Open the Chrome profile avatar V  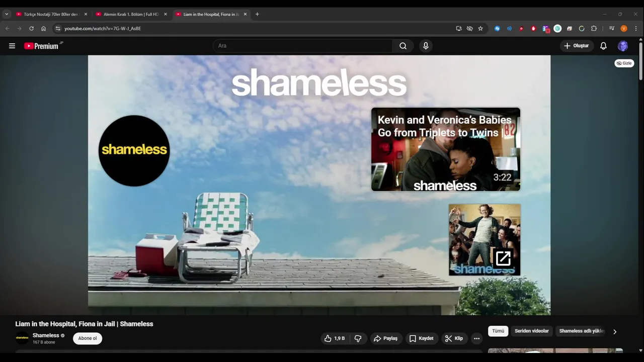pyautogui.click(x=624, y=29)
